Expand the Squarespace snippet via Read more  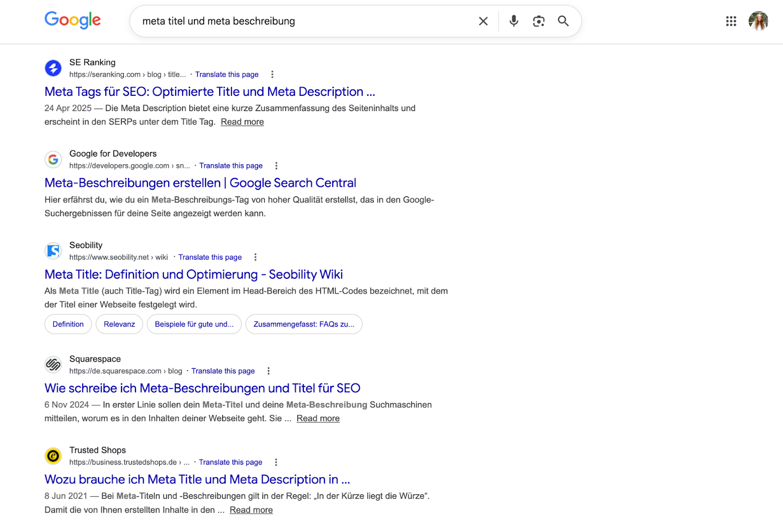coord(318,418)
